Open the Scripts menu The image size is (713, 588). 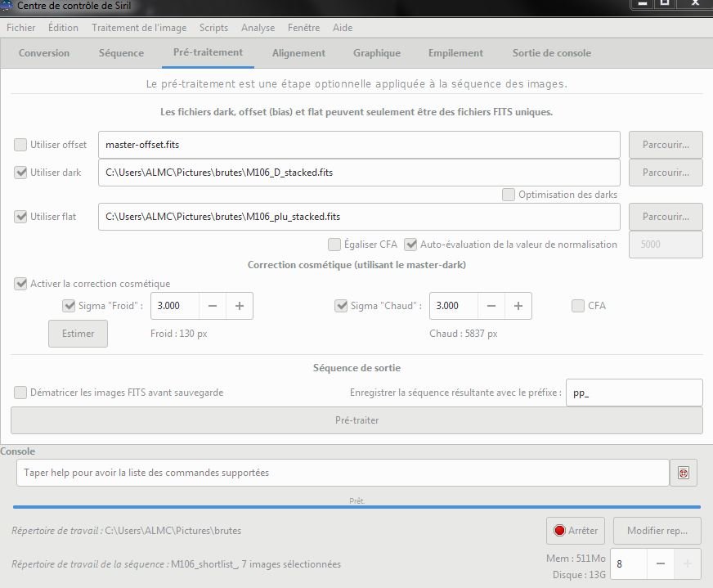coord(213,28)
